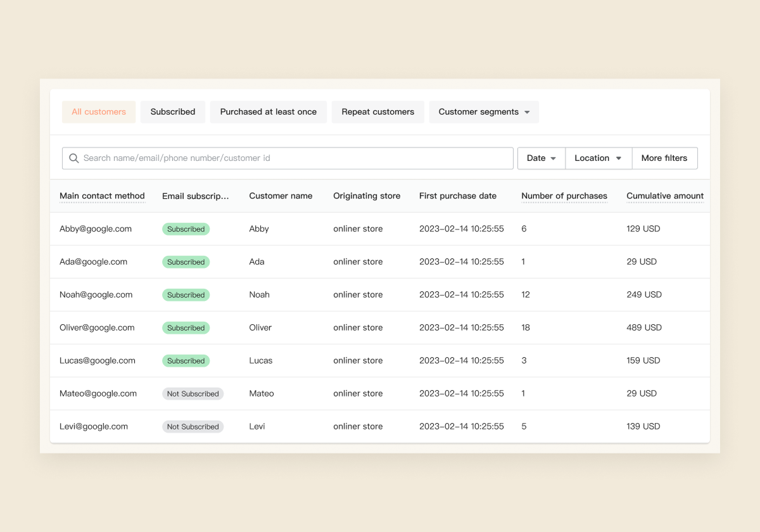Click customer name Abby

click(259, 229)
